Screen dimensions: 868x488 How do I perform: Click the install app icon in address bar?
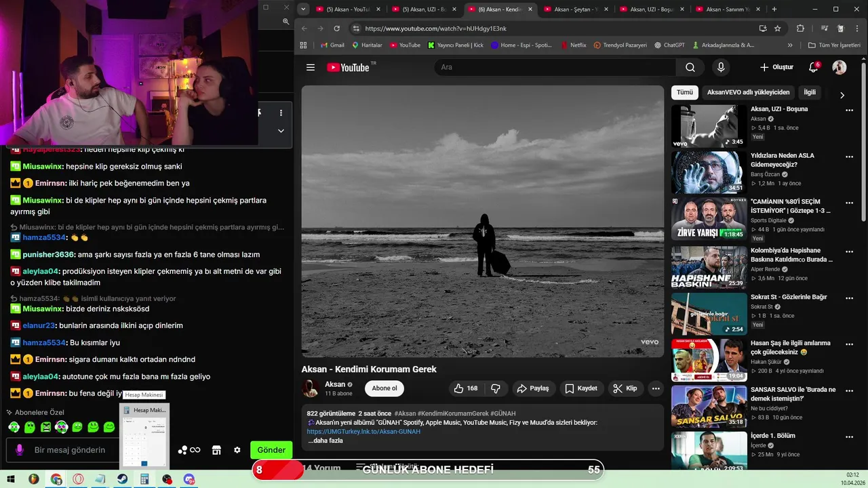[763, 28]
